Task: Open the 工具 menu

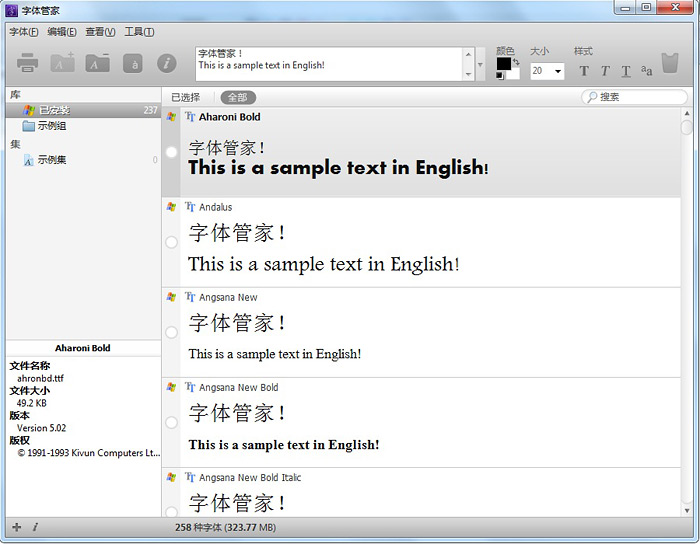Action: pos(139,32)
